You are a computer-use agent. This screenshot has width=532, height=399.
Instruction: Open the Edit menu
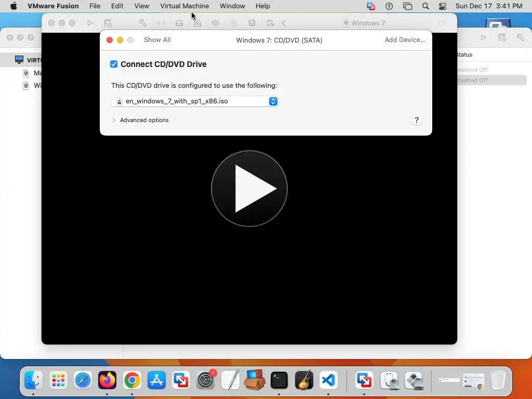[117, 6]
